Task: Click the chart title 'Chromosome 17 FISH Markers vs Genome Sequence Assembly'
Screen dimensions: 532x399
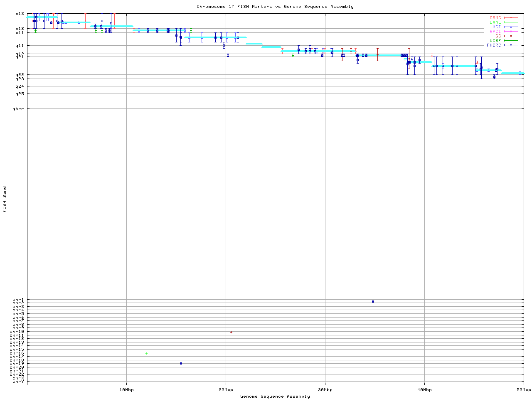Action: tap(275, 7)
